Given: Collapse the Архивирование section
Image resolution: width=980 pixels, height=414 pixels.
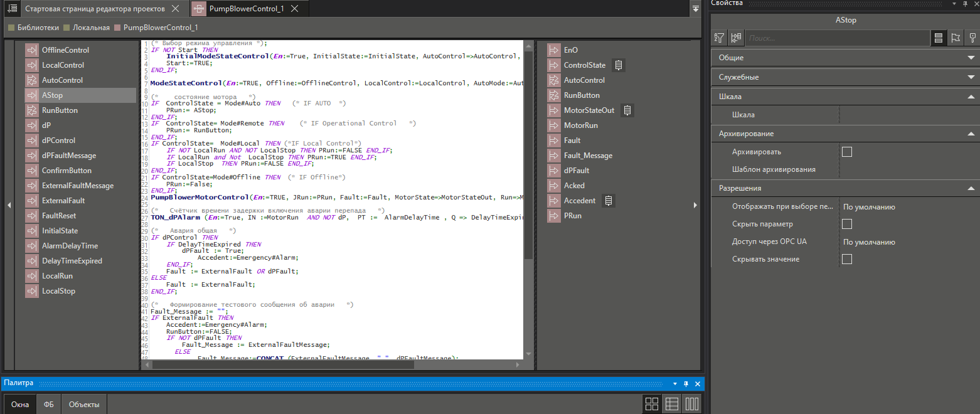Looking at the screenshot, I should pyautogui.click(x=971, y=133).
